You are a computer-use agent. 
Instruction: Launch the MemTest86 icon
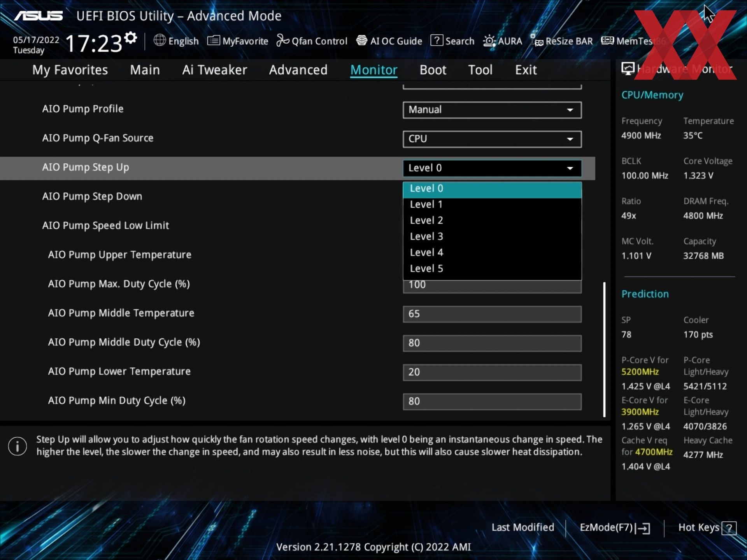click(x=607, y=40)
